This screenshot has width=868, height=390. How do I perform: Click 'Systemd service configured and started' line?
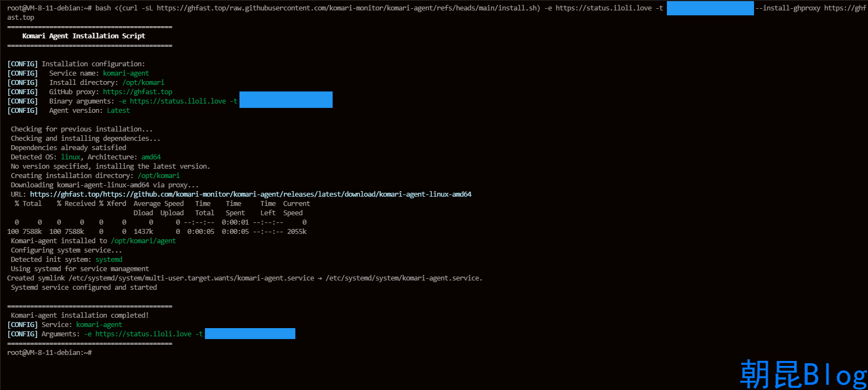tap(84, 288)
